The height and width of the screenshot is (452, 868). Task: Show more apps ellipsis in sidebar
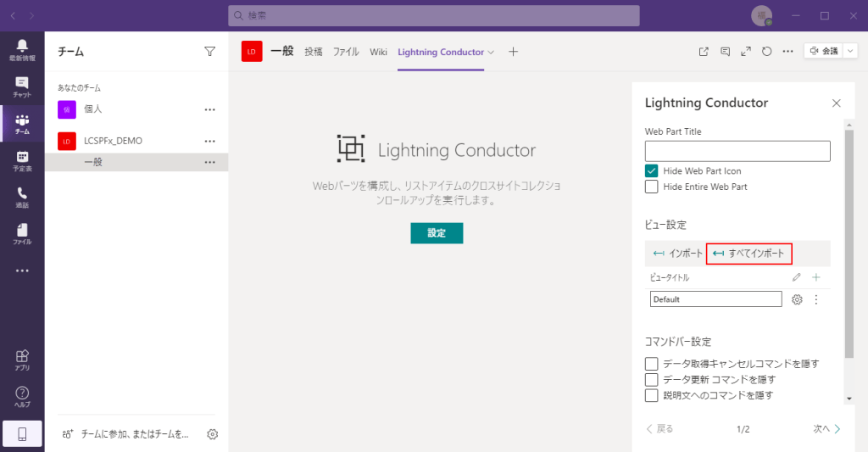tap(22, 271)
